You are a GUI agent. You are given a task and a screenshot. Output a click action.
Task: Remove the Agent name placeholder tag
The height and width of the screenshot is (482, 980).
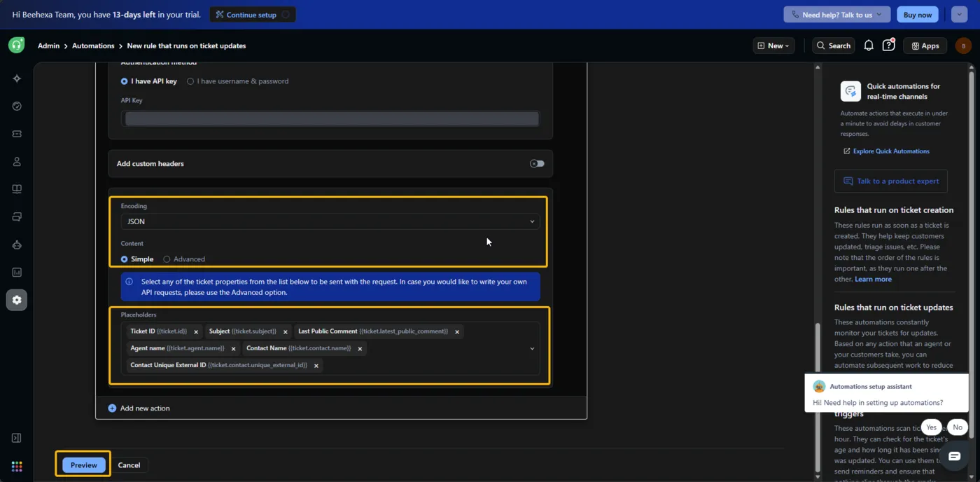coord(233,348)
